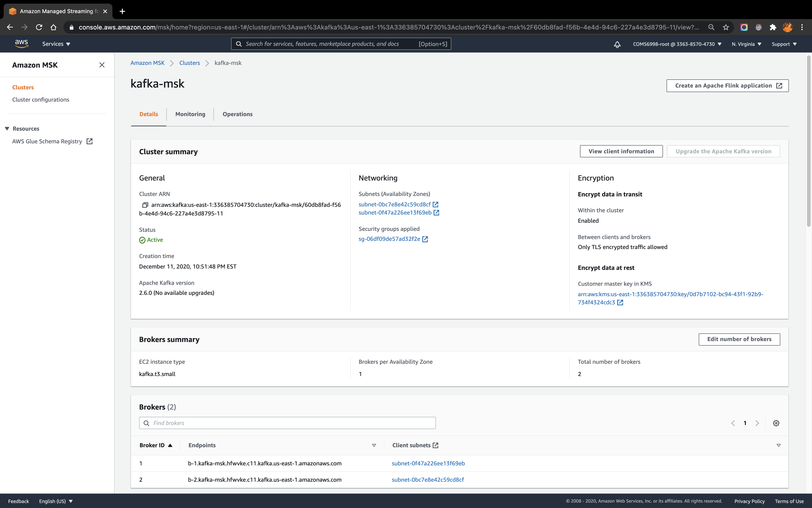812x508 pixels.
Task: Click the browser back arrow
Action: pyautogui.click(x=10, y=27)
